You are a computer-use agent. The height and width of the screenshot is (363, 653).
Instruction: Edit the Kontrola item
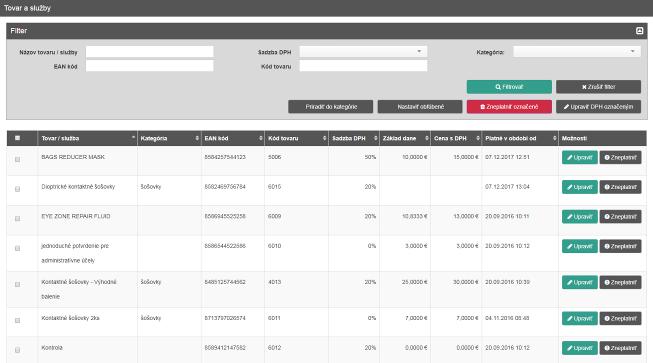580,348
